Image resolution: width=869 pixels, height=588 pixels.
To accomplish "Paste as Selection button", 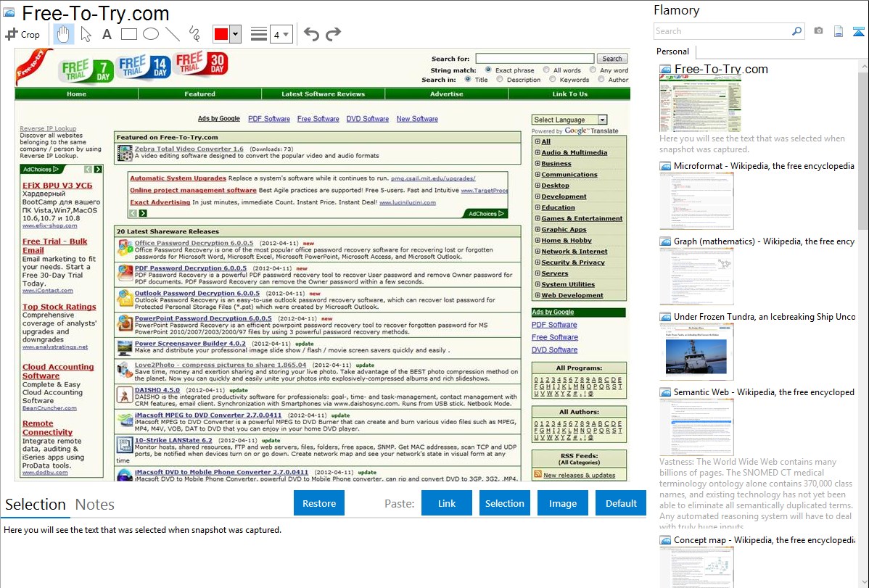I will (505, 503).
